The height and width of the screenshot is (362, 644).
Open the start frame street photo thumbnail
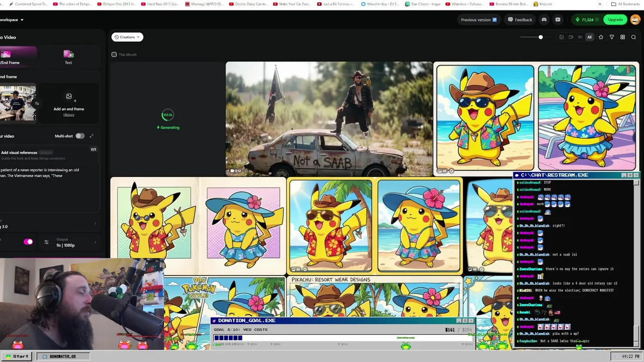pos(18,103)
